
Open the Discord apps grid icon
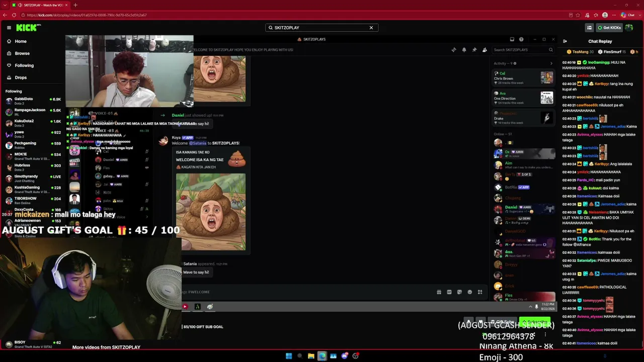click(x=480, y=292)
